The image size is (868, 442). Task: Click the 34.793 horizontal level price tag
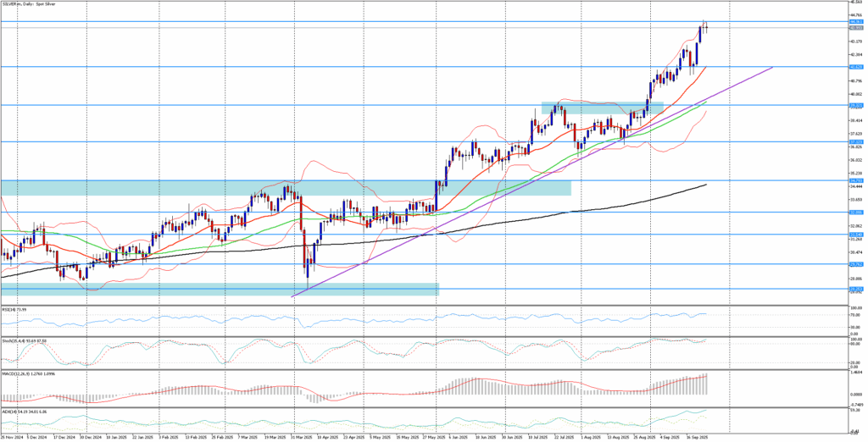point(855,180)
